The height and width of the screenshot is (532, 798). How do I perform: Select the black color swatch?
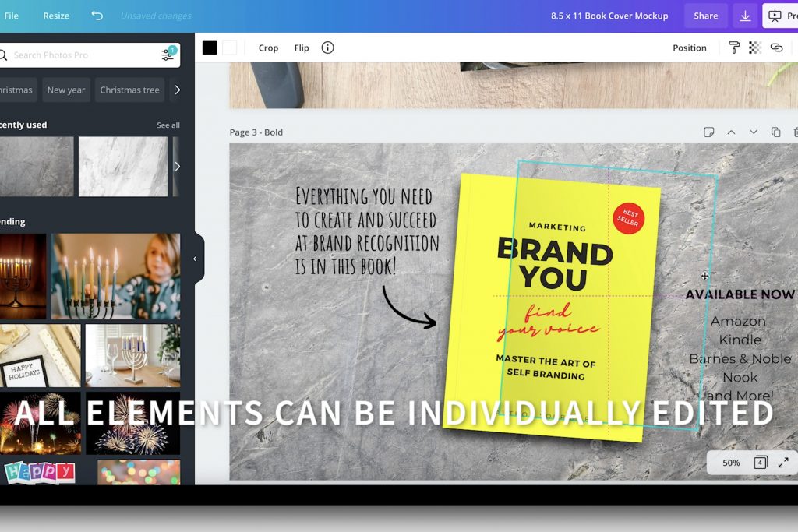point(209,48)
